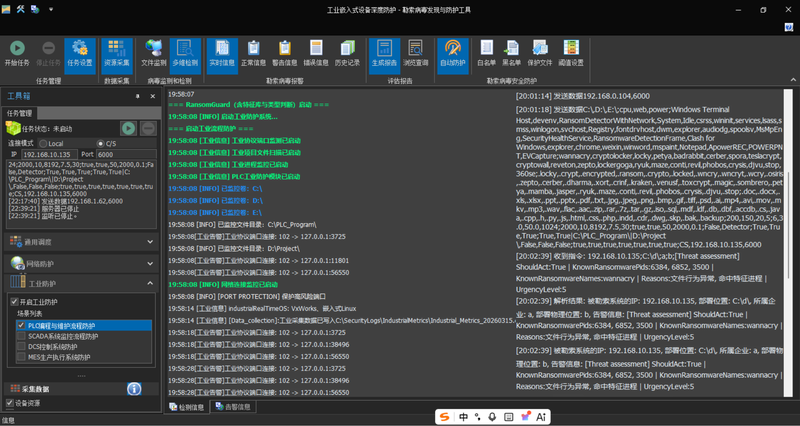Open 阈值设置 threshold settings
Screen dimensions: 800x426
click(570, 54)
